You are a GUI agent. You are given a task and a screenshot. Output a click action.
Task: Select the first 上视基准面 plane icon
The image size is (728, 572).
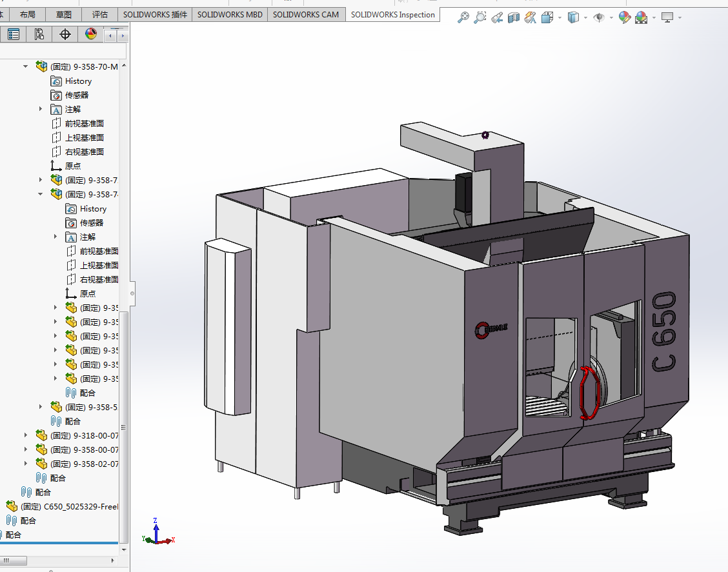(56, 138)
